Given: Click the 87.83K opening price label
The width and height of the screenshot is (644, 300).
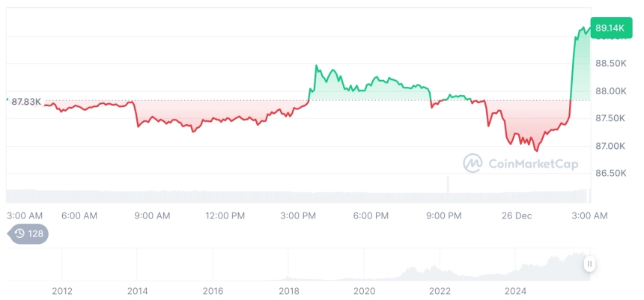Looking at the screenshot, I should click(26, 102).
